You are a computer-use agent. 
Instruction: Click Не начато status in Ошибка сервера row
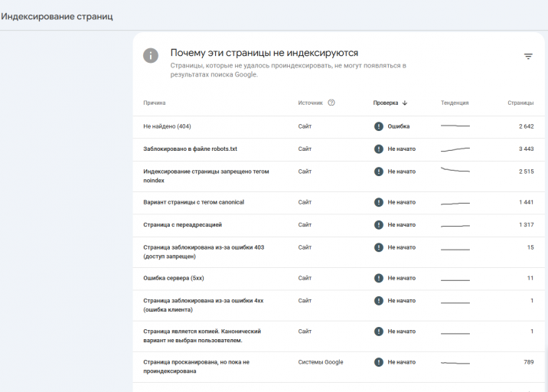[x=402, y=279]
